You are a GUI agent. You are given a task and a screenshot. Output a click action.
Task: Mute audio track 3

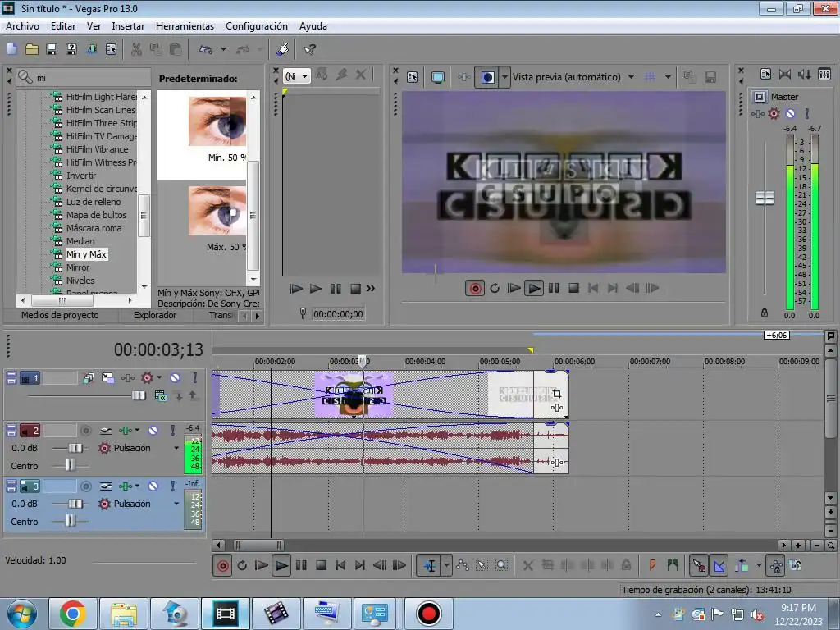pos(153,486)
